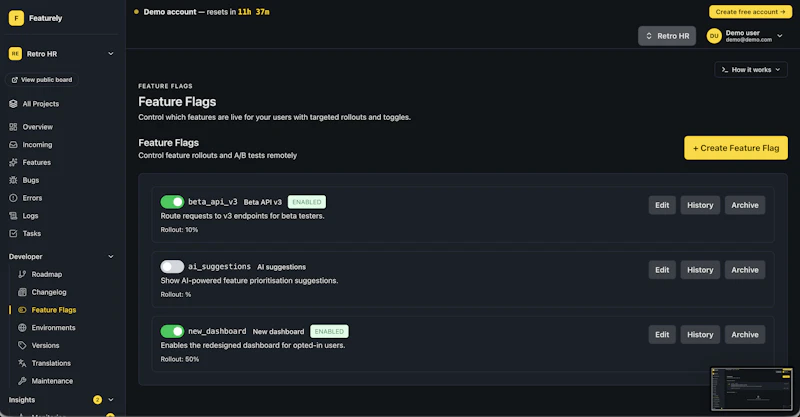
Task: View History of new_dashboard flag
Action: click(700, 335)
